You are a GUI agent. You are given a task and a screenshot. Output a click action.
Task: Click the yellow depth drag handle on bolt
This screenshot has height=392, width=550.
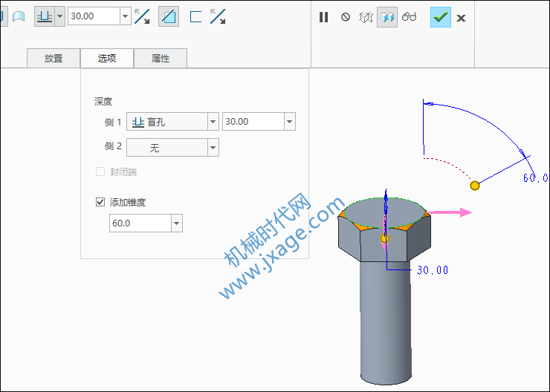click(x=385, y=238)
